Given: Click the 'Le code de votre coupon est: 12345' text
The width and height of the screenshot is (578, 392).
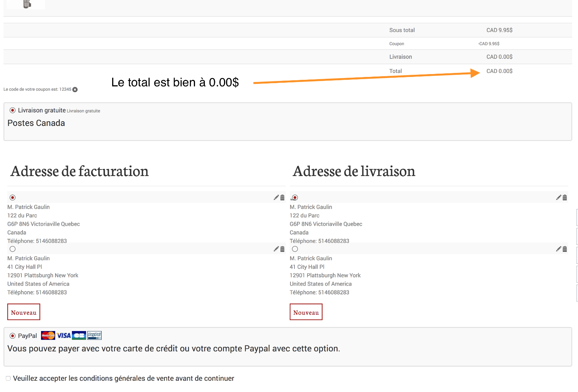Looking at the screenshot, I should coord(37,89).
